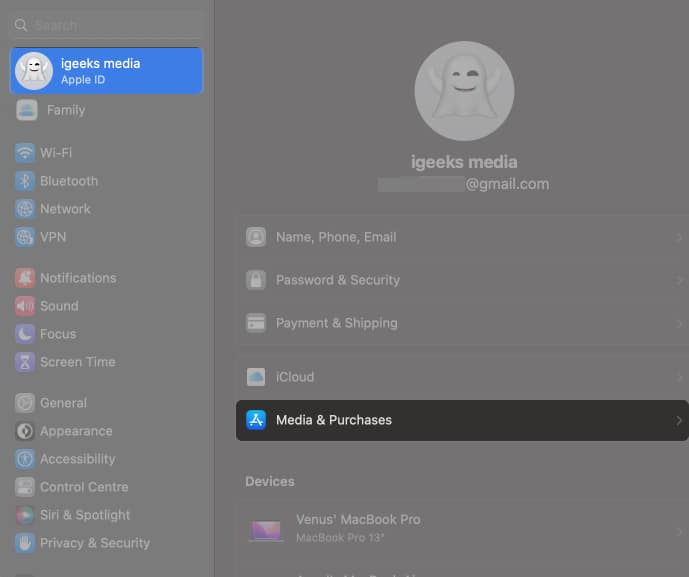Click the Appearance icon

pyautogui.click(x=25, y=431)
